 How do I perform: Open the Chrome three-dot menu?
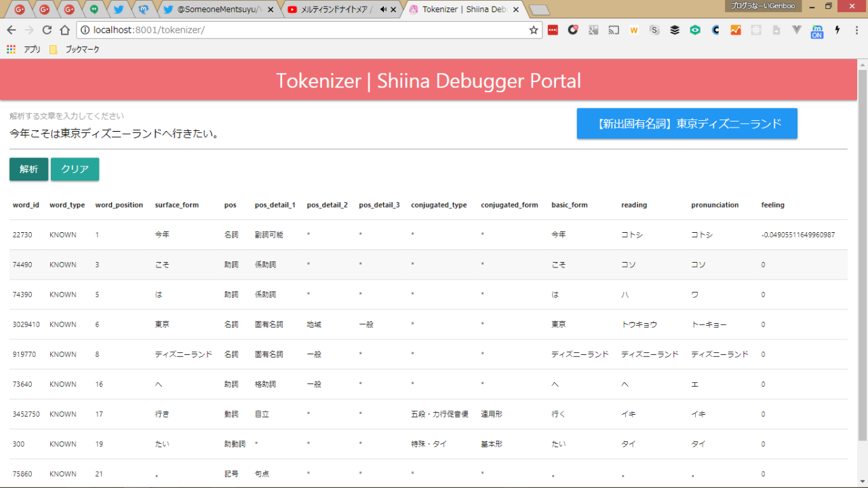[x=856, y=30]
